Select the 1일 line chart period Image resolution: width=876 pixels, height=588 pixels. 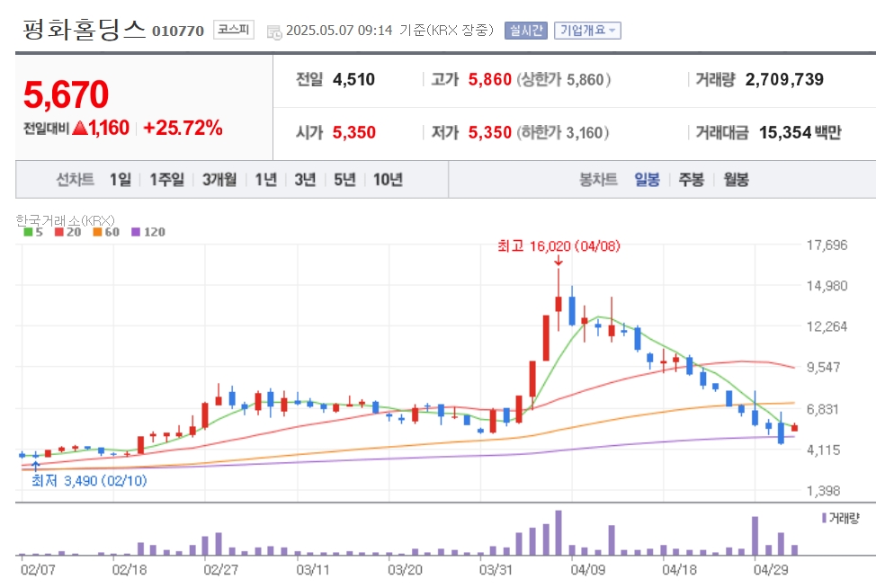(121, 180)
